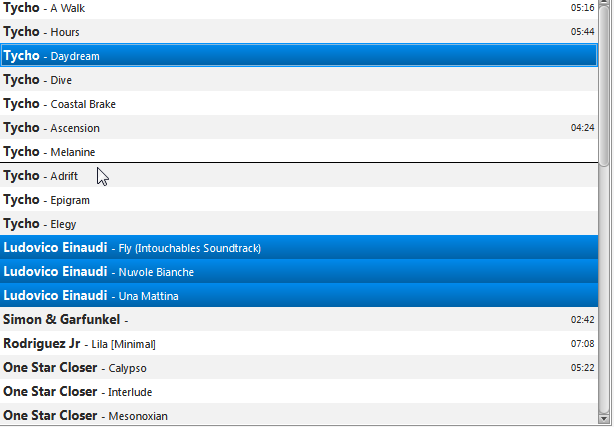Select the track Tycho - Dive

click(x=299, y=80)
